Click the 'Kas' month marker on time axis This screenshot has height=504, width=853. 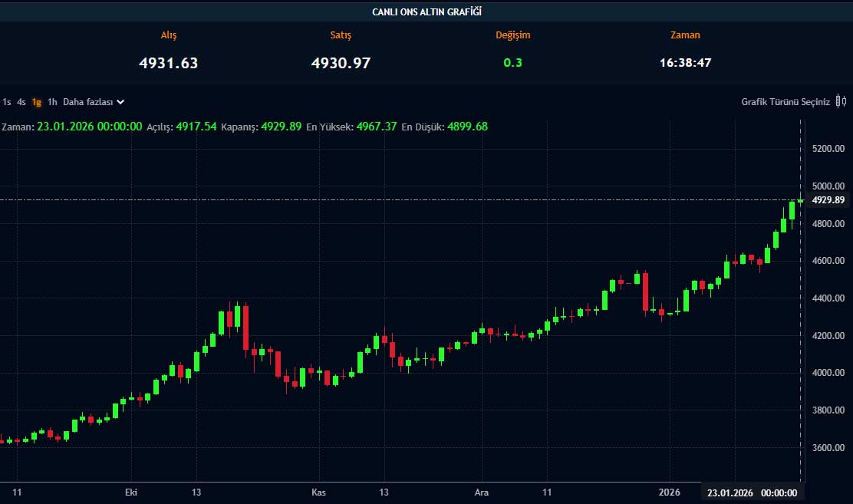[318, 492]
